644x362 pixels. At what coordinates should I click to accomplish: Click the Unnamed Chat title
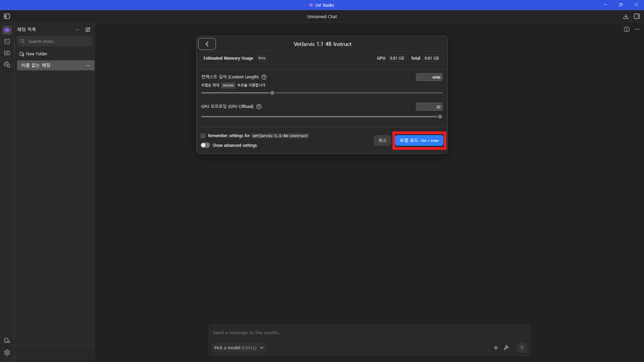click(x=322, y=16)
